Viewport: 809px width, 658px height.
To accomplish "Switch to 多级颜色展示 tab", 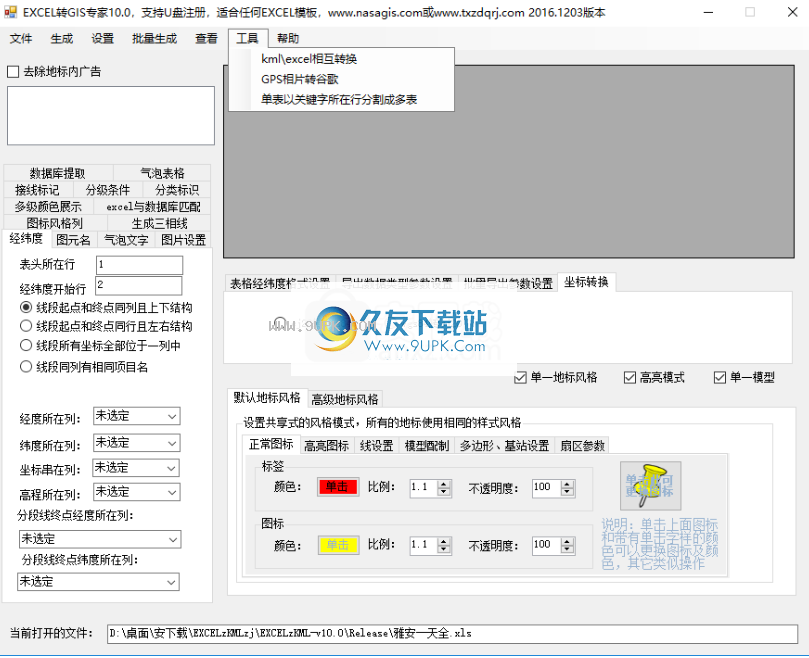I will [x=48, y=206].
